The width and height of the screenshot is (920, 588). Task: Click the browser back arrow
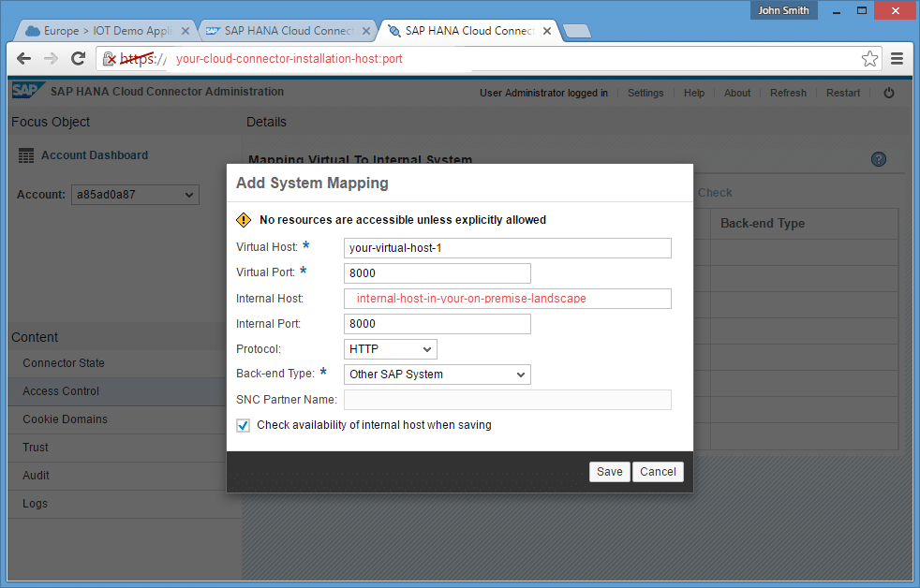point(23,58)
